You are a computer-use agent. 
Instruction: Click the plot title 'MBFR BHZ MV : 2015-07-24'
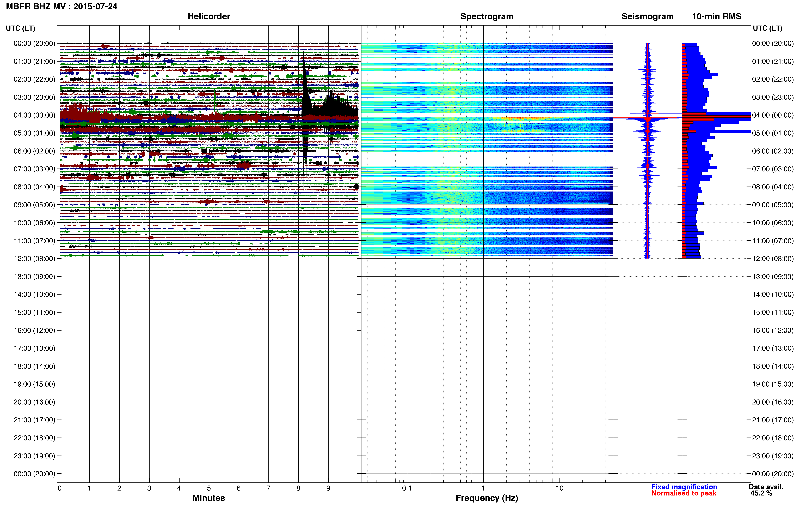(x=62, y=6)
